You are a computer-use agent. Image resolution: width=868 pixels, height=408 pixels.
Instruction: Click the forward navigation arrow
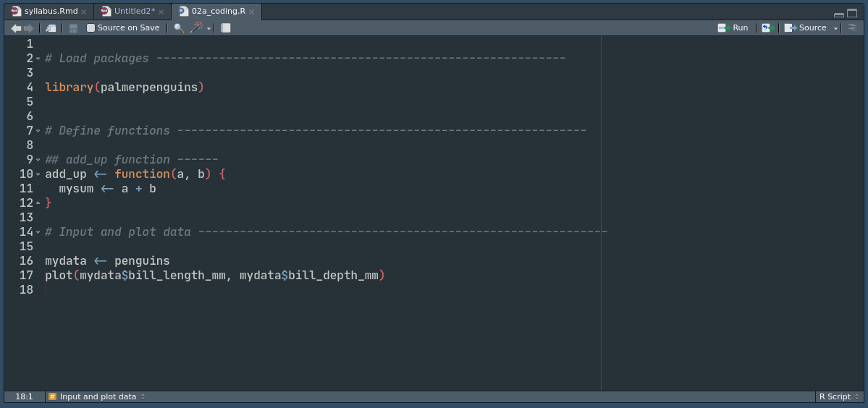[29, 28]
